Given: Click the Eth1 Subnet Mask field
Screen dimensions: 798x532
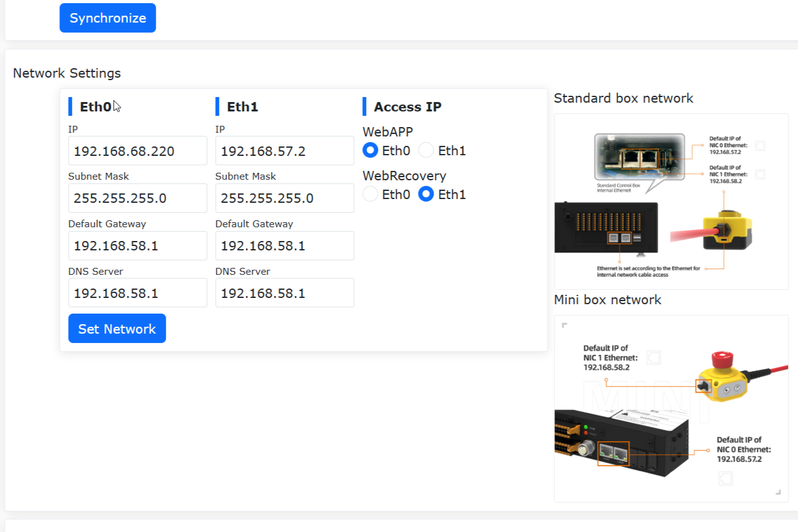Looking at the screenshot, I should [284, 198].
